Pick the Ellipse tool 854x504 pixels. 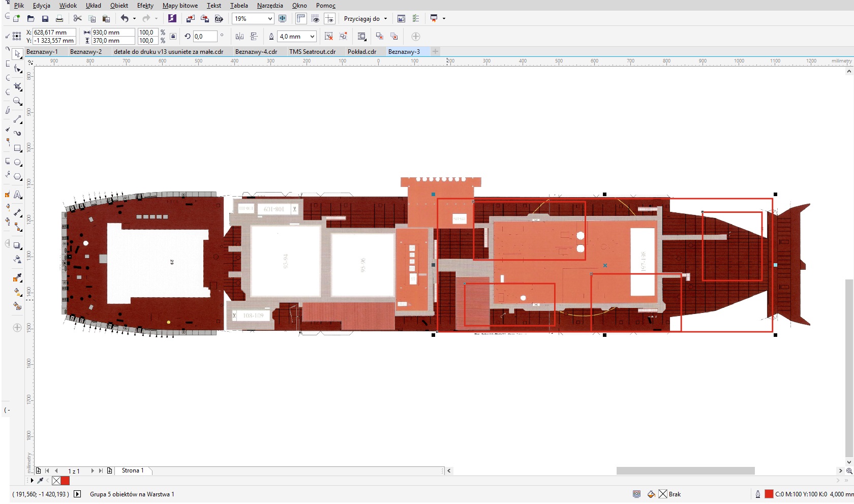coord(17,163)
